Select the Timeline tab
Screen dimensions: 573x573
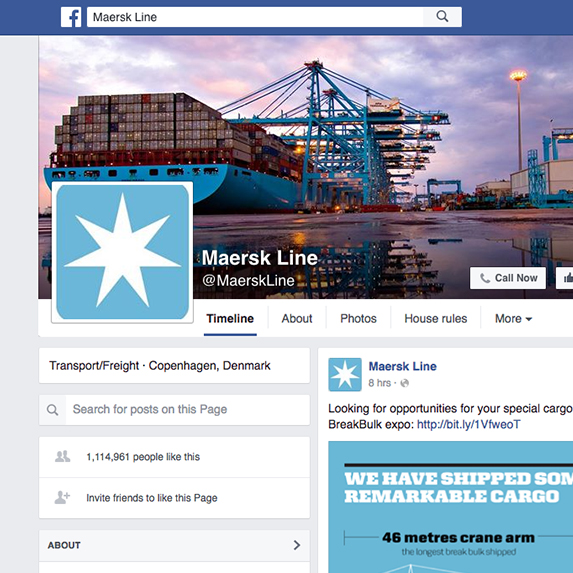(230, 319)
